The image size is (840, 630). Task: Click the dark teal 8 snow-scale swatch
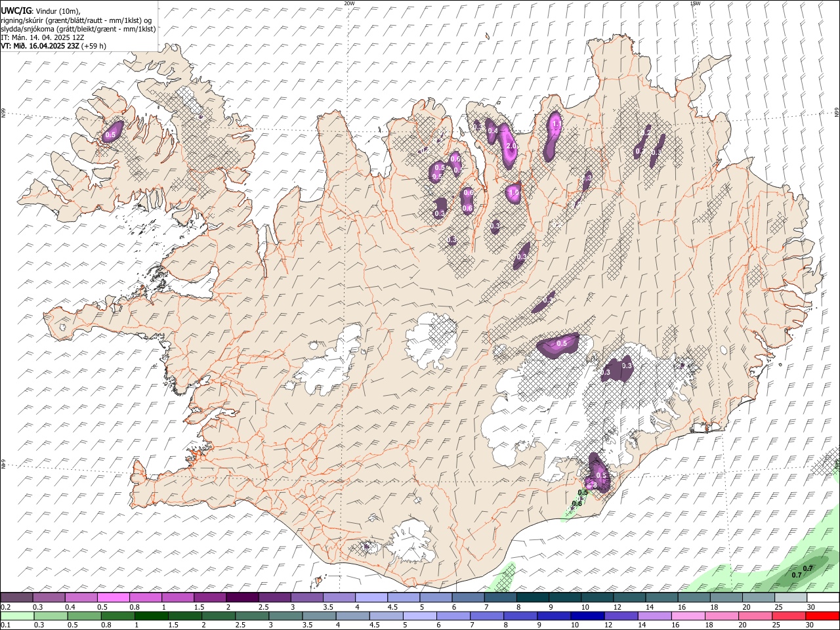[x=532, y=598]
